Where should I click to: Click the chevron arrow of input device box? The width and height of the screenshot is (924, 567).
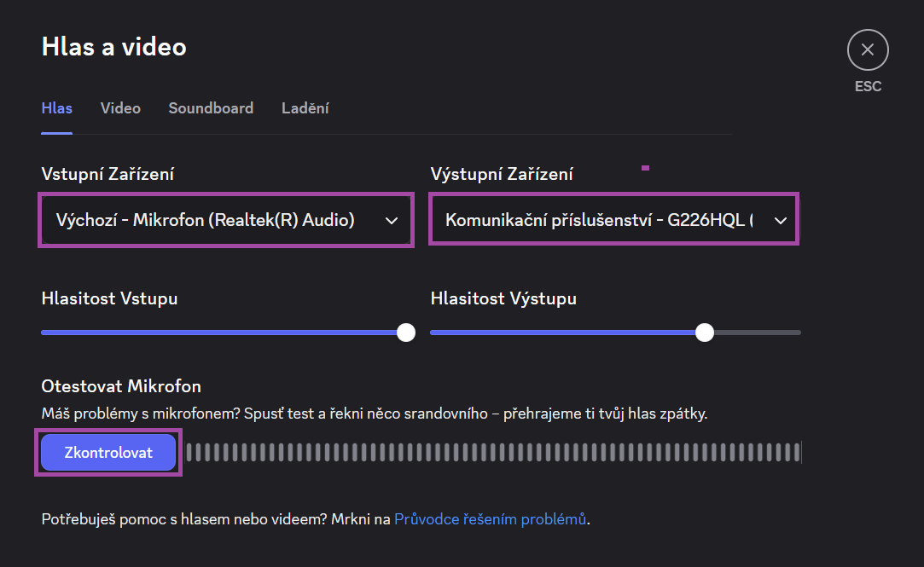click(392, 220)
